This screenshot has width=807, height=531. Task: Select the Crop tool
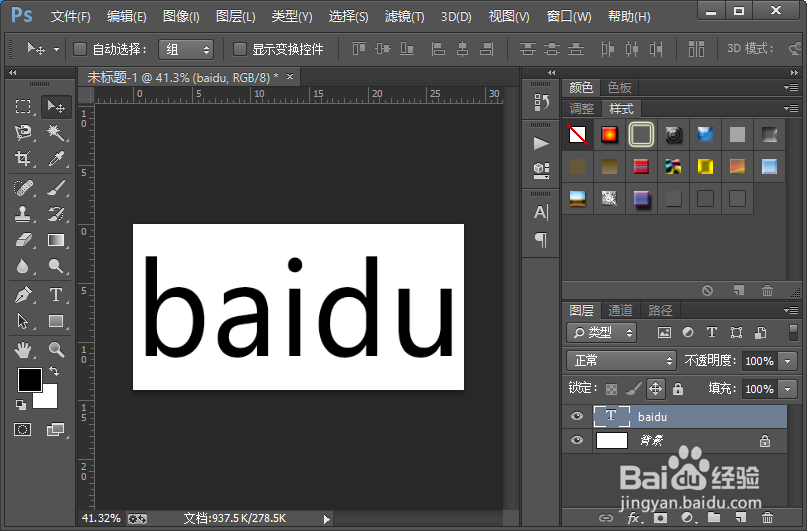(x=23, y=158)
